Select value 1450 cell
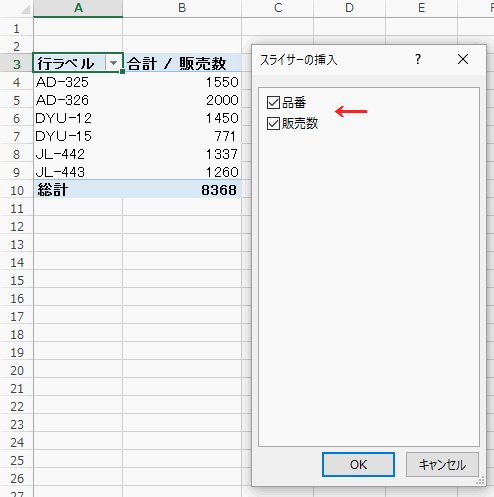 pyautogui.click(x=182, y=118)
